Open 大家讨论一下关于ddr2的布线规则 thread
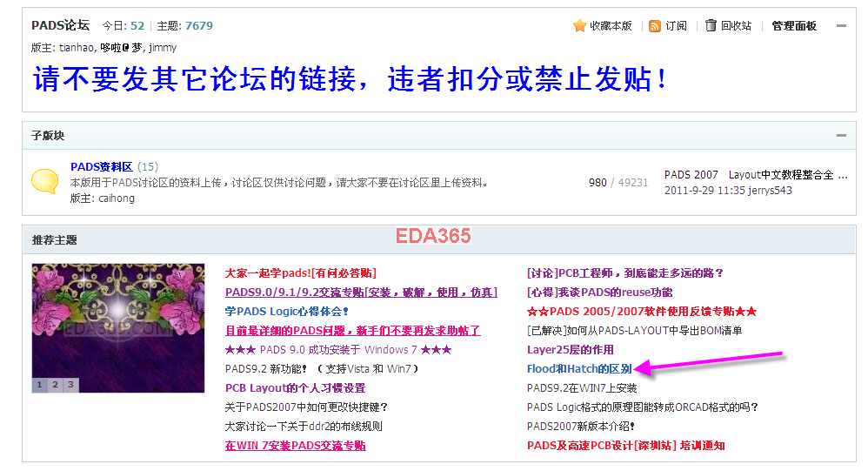The width and height of the screenshot is (868, 471). (x=304, y=427)
